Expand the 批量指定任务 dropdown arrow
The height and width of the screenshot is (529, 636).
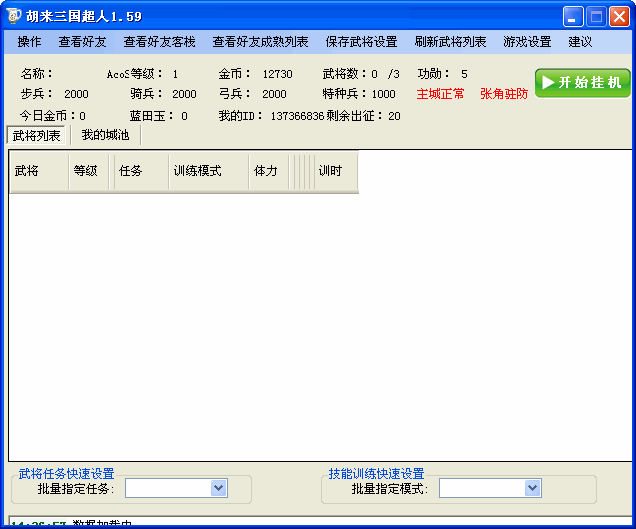coord(219,488)
